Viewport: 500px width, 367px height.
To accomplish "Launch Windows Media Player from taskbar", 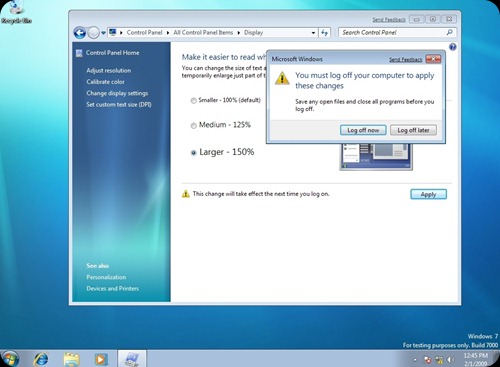I will (100, 359).
